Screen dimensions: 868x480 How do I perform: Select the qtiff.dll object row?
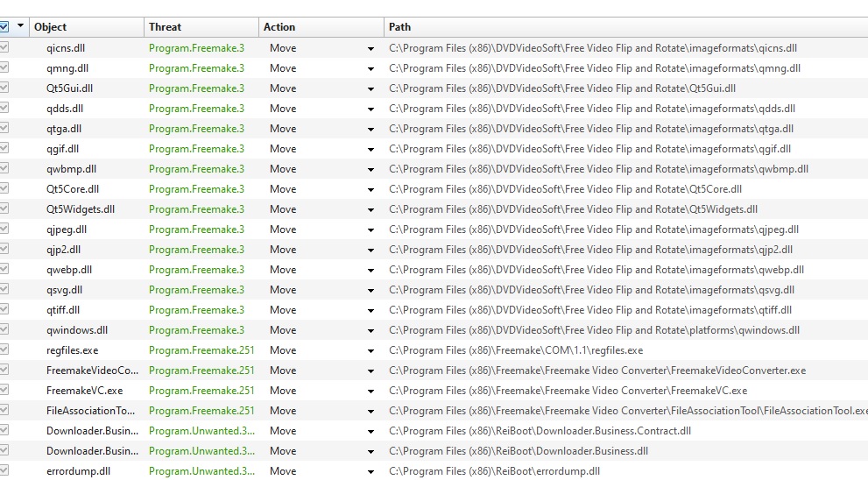[x=63, y=310]
